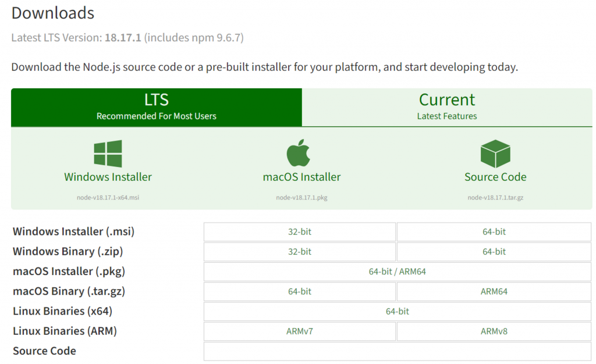Download node-v18.17.1.pkg file
This screenshot has height=364, width=596.
(302, 197)
